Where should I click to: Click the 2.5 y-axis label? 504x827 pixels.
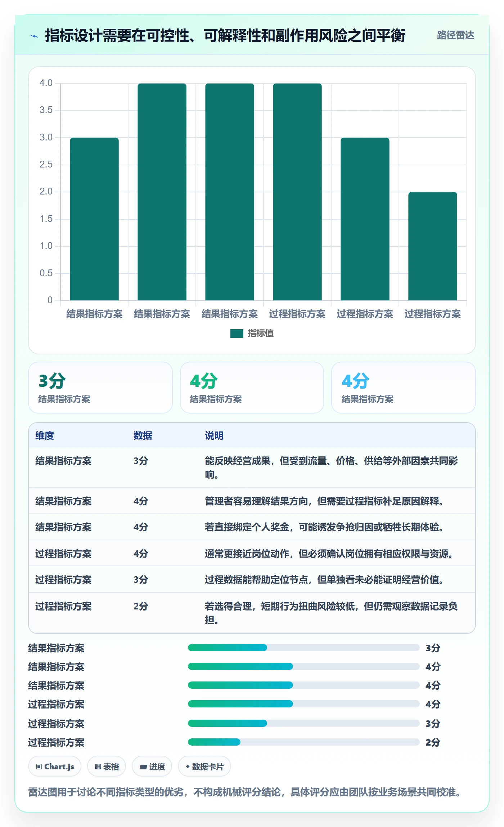46,165
